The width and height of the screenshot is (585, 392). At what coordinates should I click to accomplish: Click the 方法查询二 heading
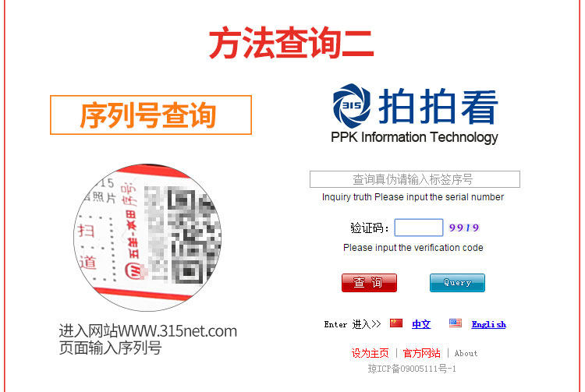pos(292,43)
